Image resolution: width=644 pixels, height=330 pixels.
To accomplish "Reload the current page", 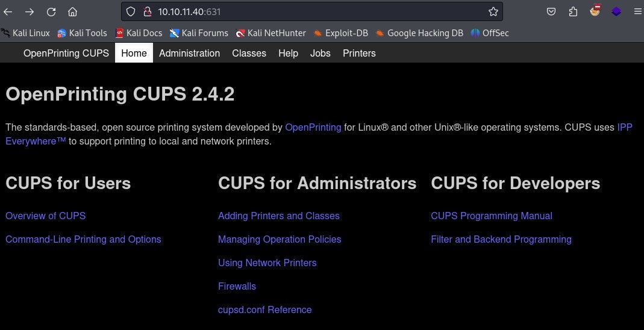I will [x=51, y=12].
